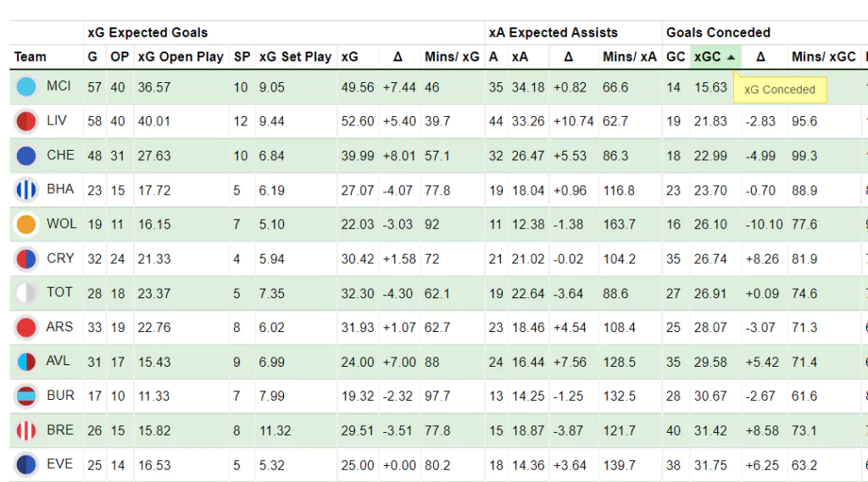Click the Aston Villa badge icon
Screen dimensions: 868x482
(26, 362)
